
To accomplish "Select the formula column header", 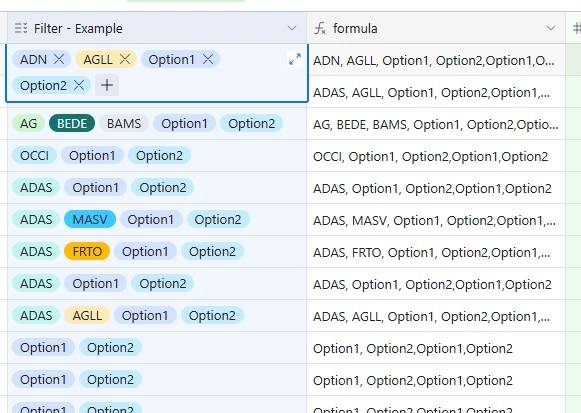I will [436, 28].
